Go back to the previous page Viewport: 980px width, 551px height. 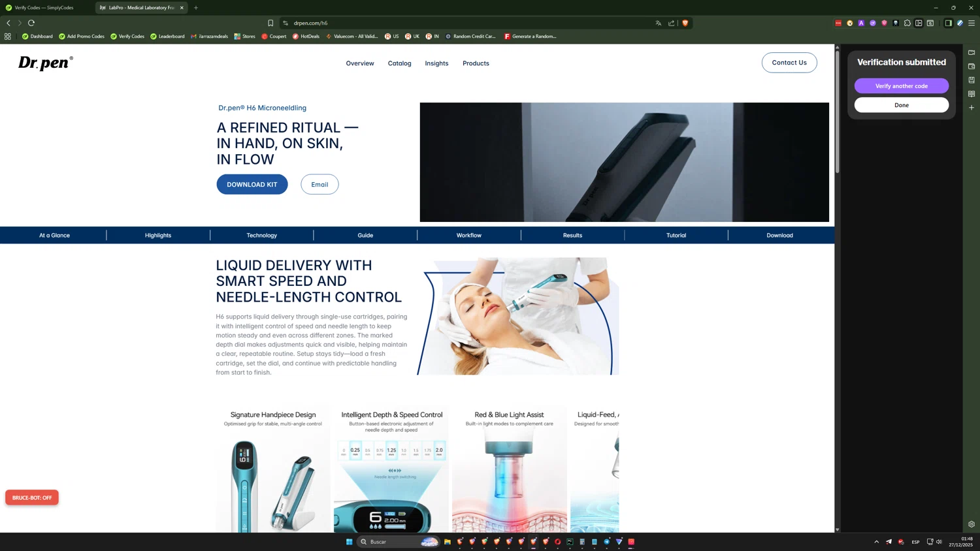click(x=8, y=23)
